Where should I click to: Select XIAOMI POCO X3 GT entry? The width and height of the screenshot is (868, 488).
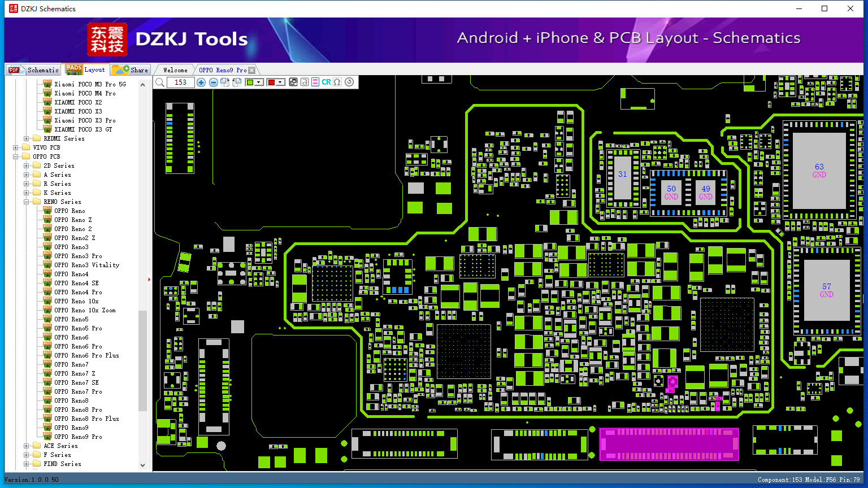83,129
